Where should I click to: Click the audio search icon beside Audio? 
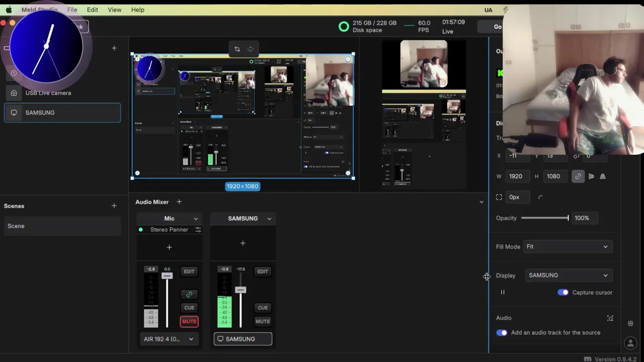click(610, 318)
